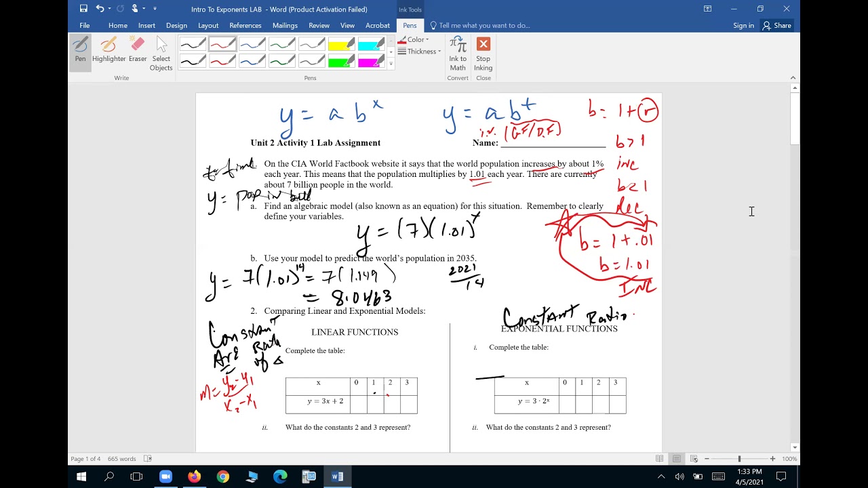Adjust the zoom slider handle
The width and height of the screenshot is (868, 488).
click(x=739, y=459)
